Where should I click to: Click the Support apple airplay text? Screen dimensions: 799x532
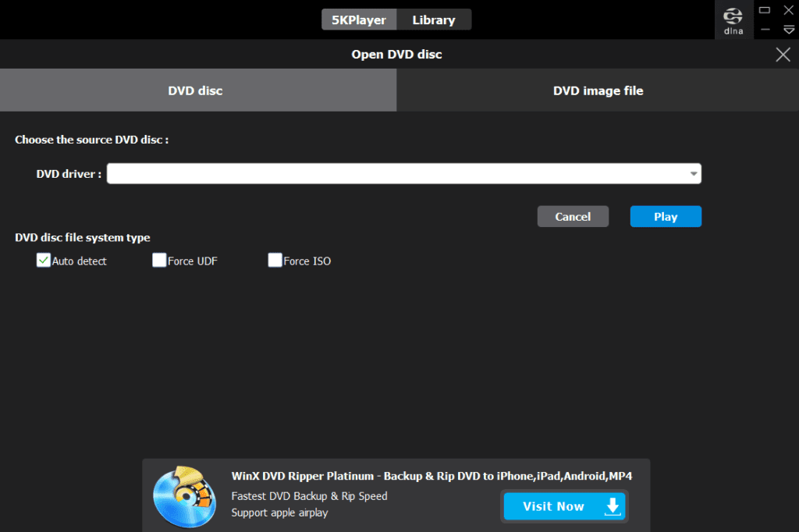pyautogui.click(x=280, y=512)
